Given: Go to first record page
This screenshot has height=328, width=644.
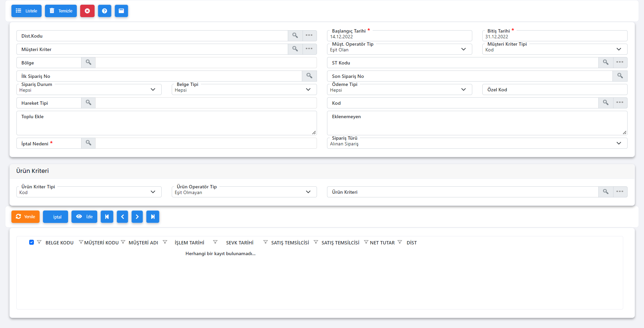Looking at the screenshot, I should coord(107,217).
